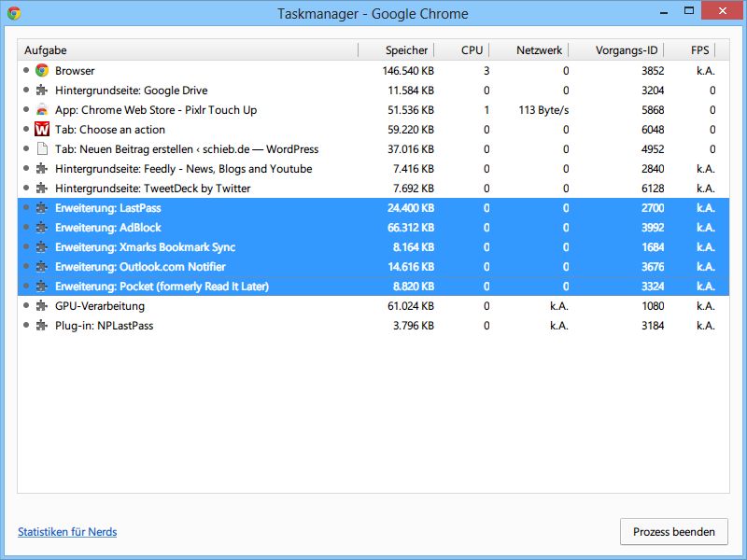Viewport: 747px width, 560px height.
Task: Click process ID 3184
Action: coord(652,325)
